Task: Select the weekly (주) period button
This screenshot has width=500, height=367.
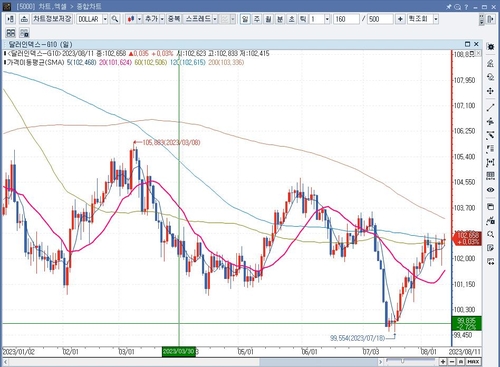Action: tap(257, 19)
